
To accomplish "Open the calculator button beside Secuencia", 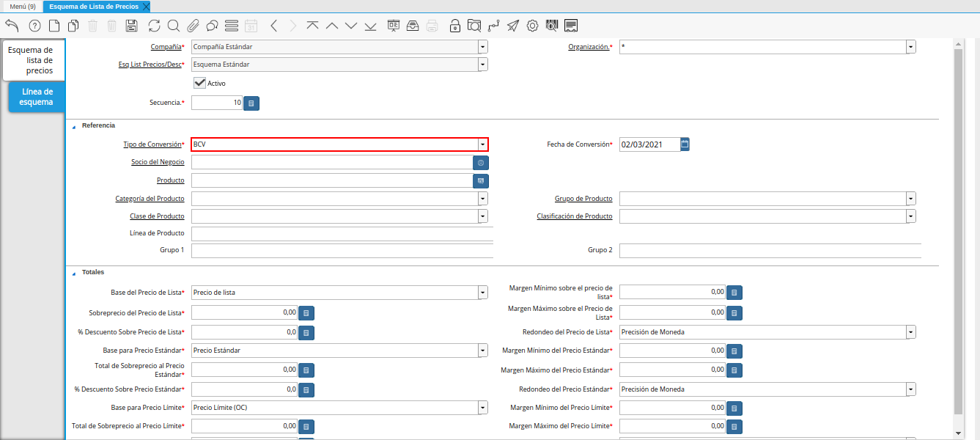I will point(251,103).
